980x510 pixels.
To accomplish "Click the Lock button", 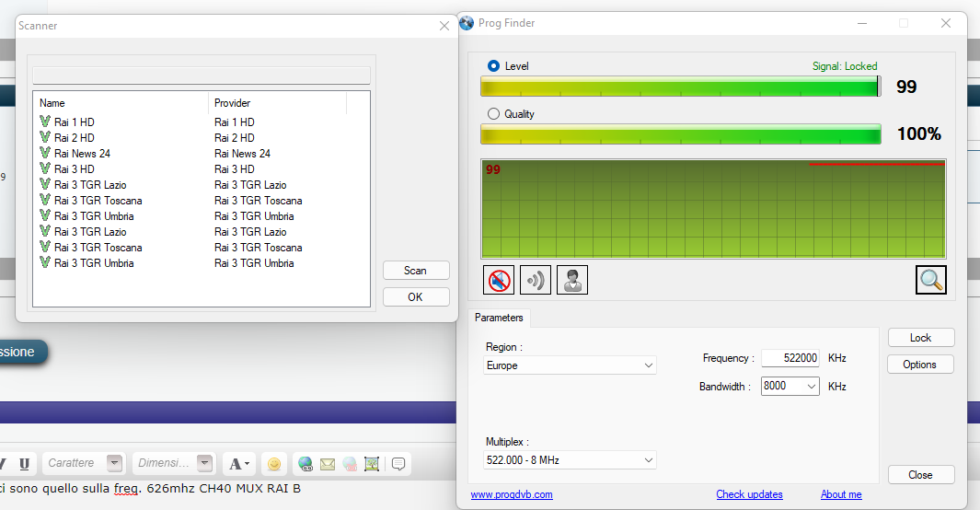I will coord(920,338).
